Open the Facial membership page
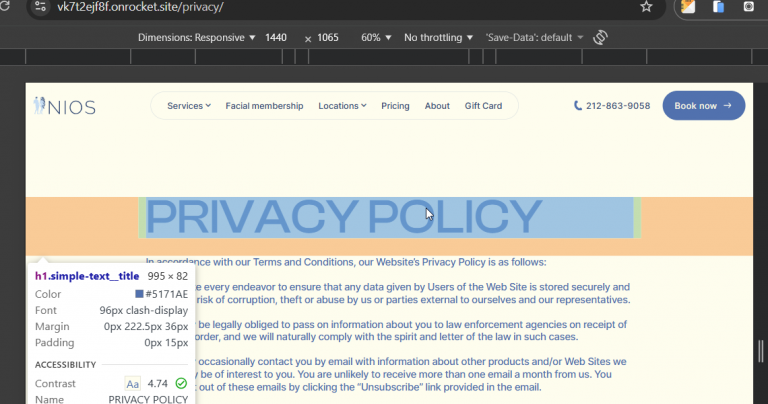This screenshot has width=768, height=404. coord(264,106)
